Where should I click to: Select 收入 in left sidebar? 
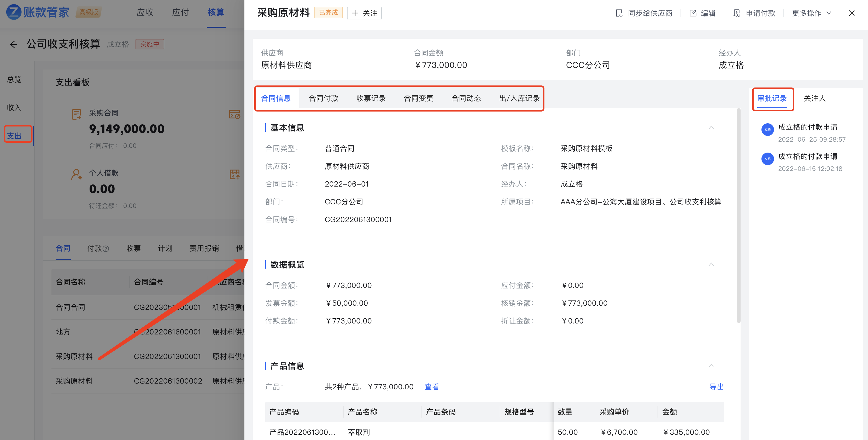pos(14,108)
